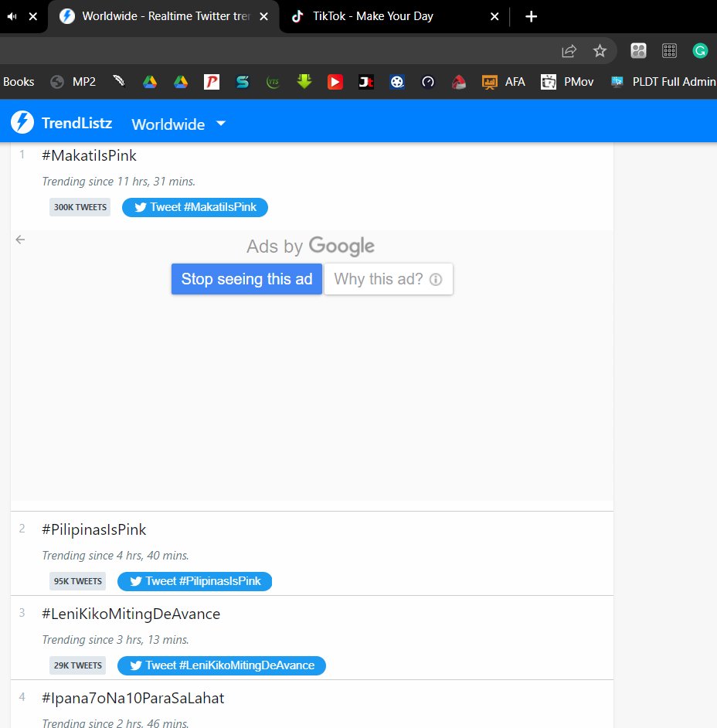This screenshot has height=728, width=717.
Task: Open the speedometer gauge bookmark
Action: [x=428, y=82]
